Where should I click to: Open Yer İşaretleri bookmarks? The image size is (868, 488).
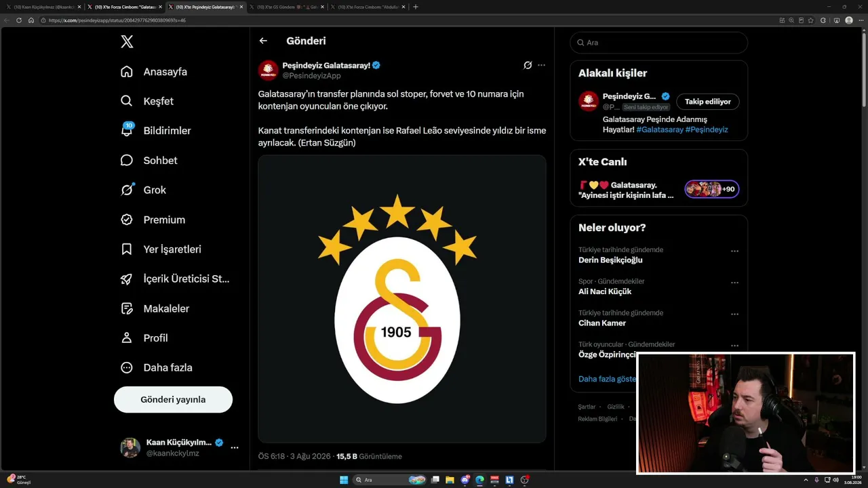[161, 249]
